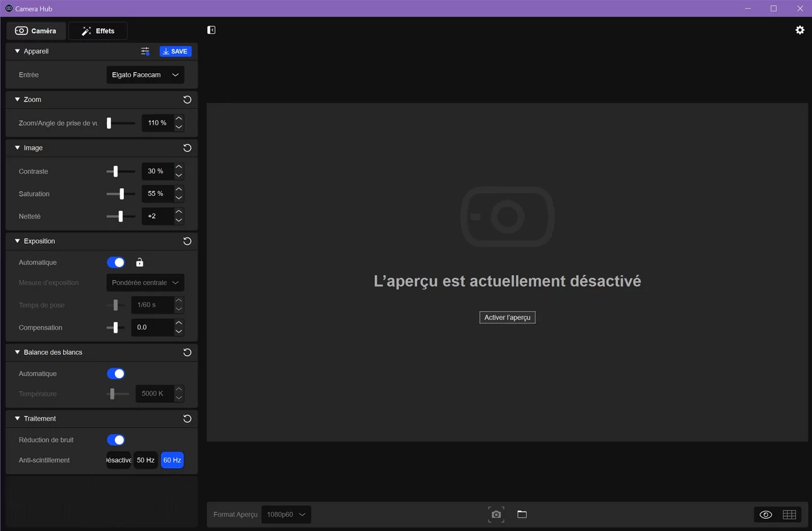Click the Contraste 30 % value field
The image size is (812, 531).
(158, 171)
